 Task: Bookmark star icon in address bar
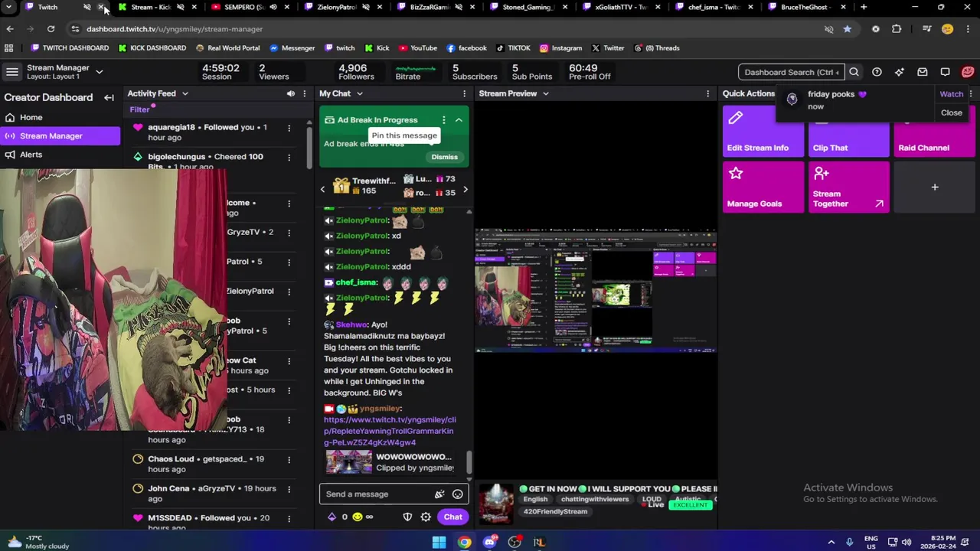click(847, 29)
